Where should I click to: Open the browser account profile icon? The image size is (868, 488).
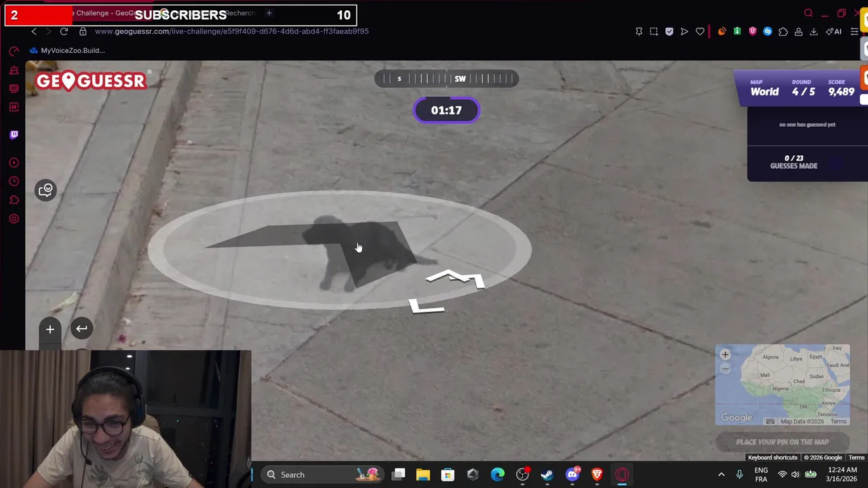pyautogui.click(x=799, y=31)
